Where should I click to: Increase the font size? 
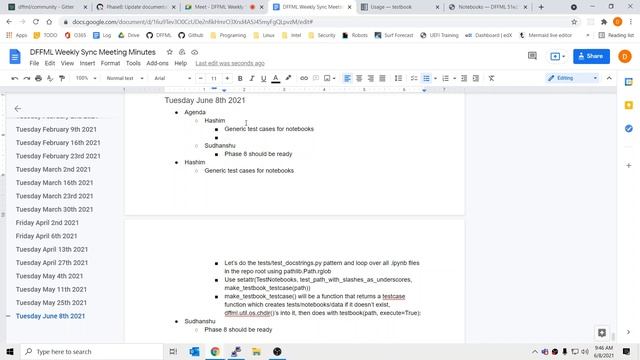point(227,78)
